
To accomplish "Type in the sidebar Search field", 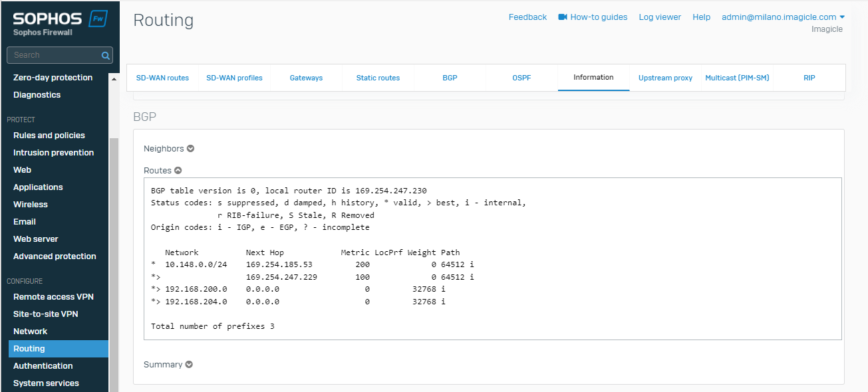I will coord(53,55).
